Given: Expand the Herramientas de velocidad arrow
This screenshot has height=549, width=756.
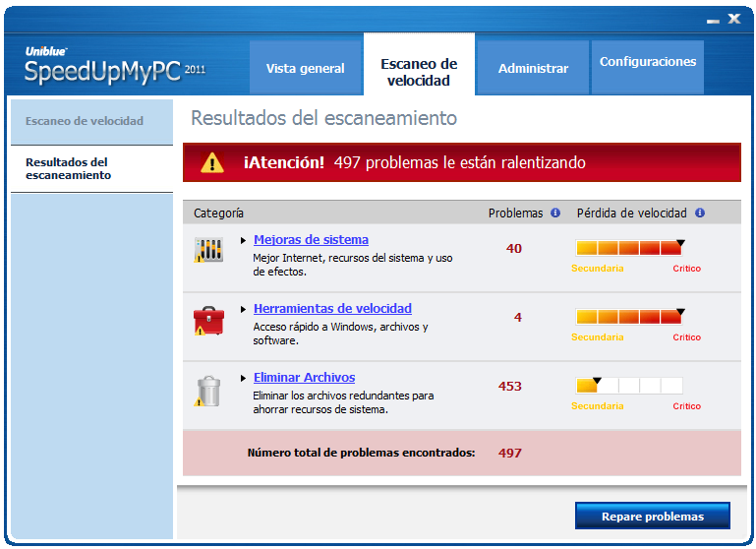Looking at the screenshot, I should (244, 309).
